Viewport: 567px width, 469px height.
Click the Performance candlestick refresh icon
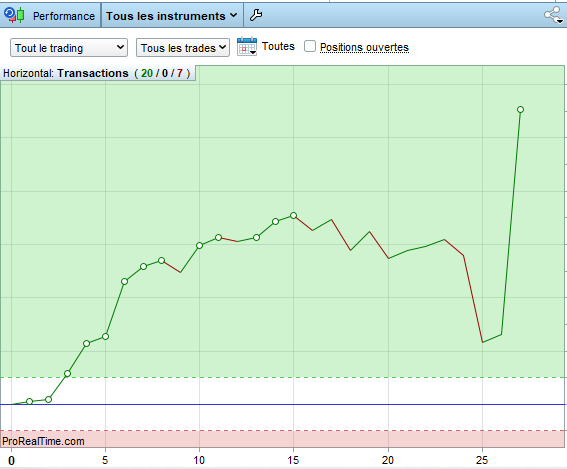(x=14, y=15)
